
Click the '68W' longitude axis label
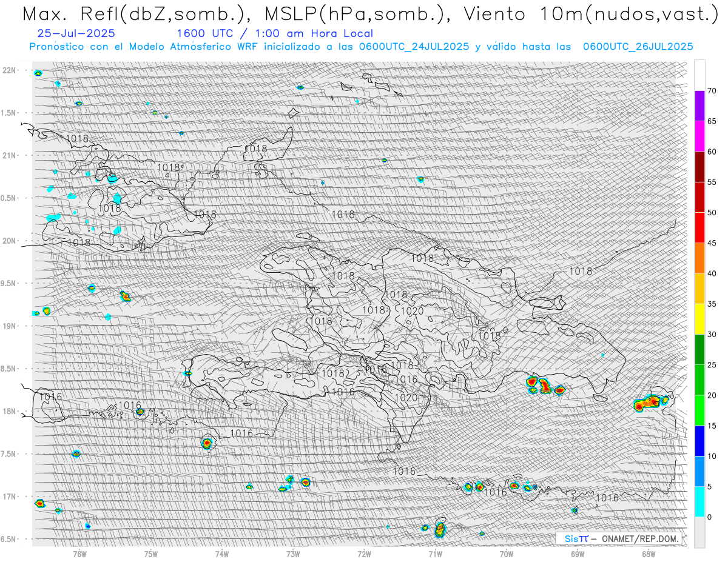(x=649, y=553)
